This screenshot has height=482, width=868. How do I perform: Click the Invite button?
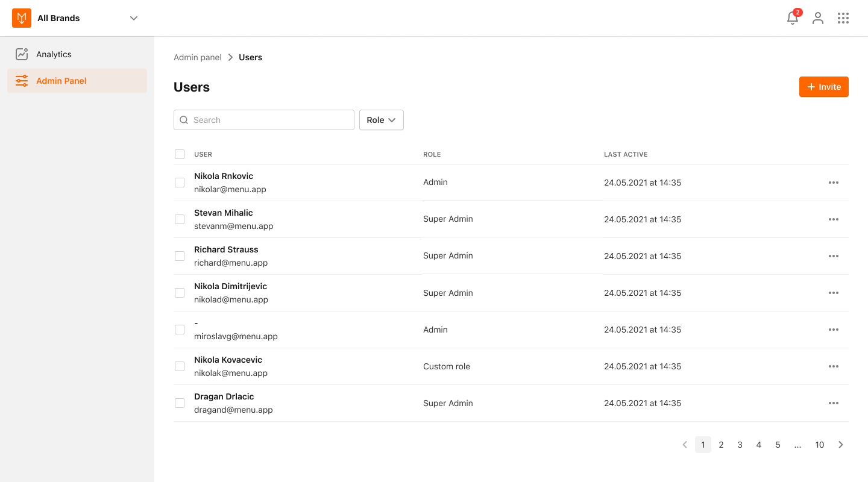point(823,87)
